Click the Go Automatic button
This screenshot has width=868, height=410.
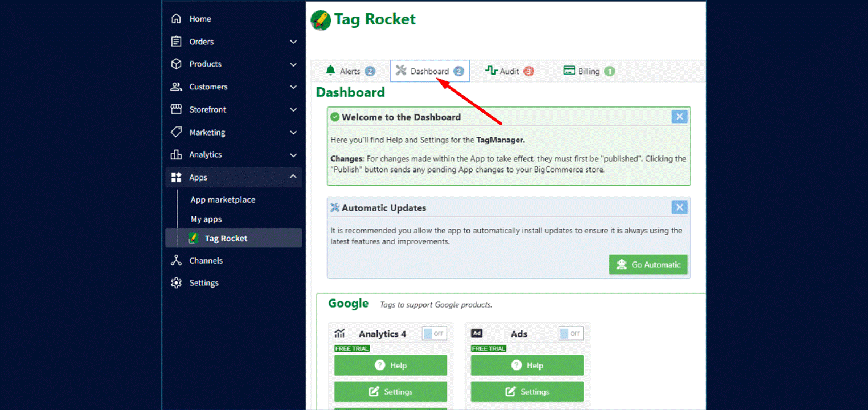(648, 264)
